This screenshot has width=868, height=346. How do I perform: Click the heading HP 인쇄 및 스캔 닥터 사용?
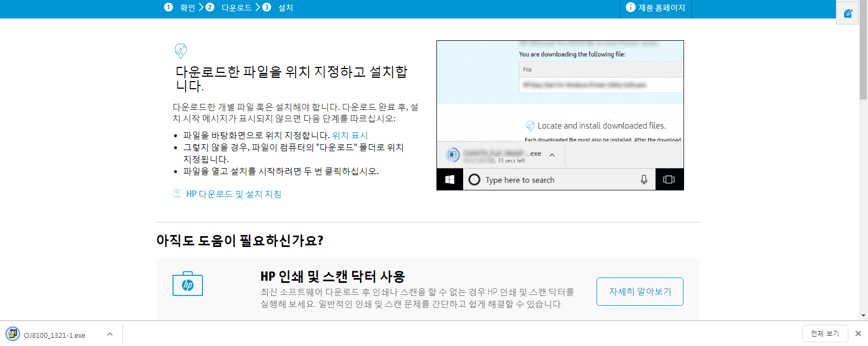click(333, 276)
